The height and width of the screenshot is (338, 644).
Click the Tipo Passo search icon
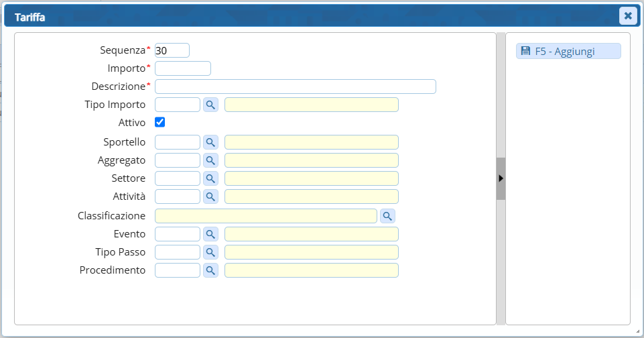[210, 252]
